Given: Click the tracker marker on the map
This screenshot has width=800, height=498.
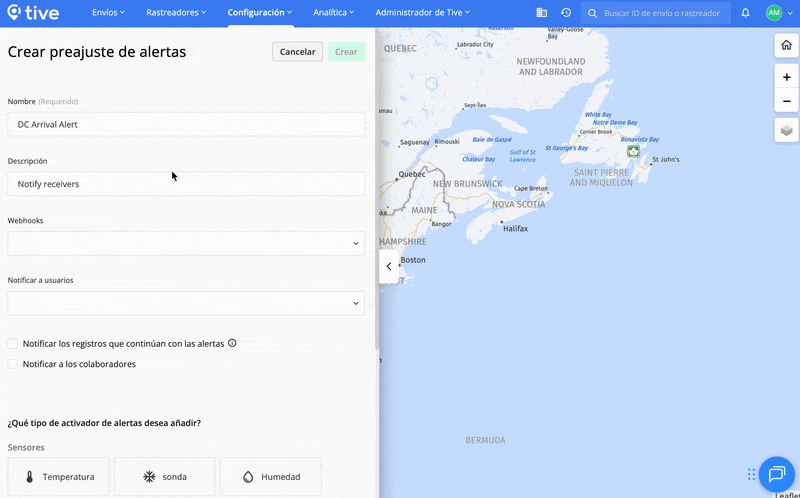Looking at the screenshot, I should [x=633, y=151].
